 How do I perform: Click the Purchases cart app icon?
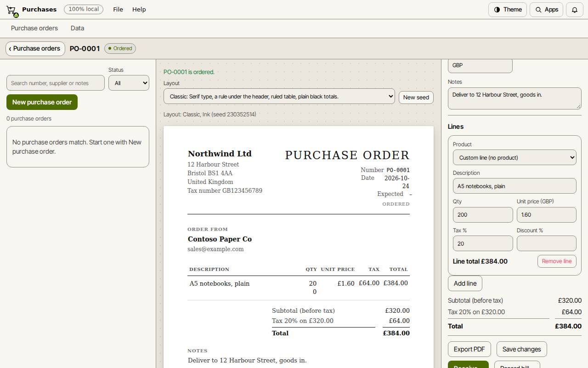11,10
